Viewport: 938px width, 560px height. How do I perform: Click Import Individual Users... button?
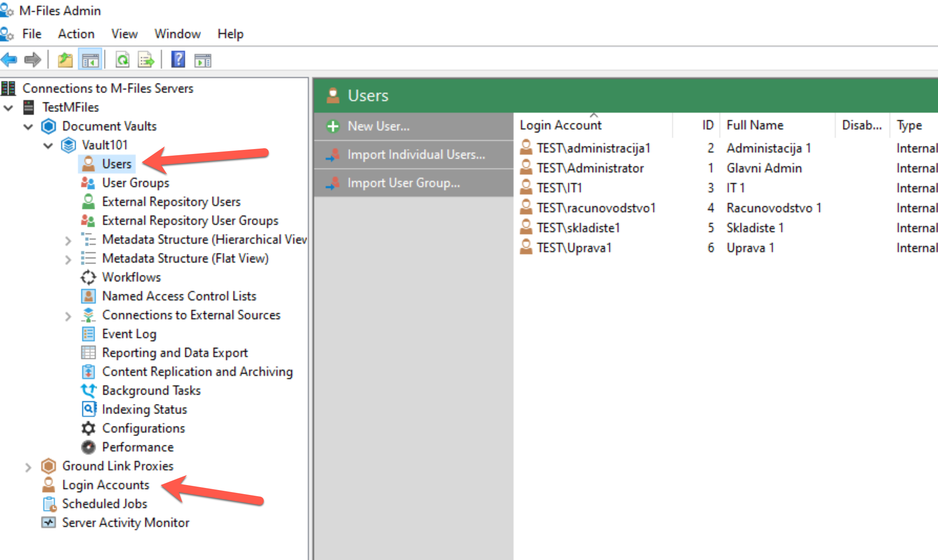click(413, 154)
